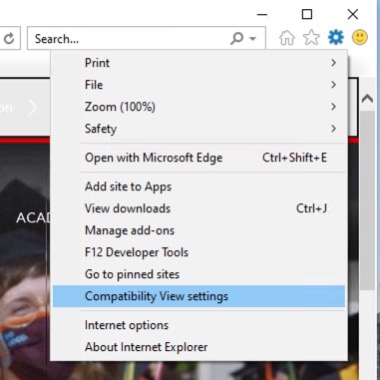Open the search provider dropdown arrow
This screenshot has width=380, height=380.
(x=253, y=39)
